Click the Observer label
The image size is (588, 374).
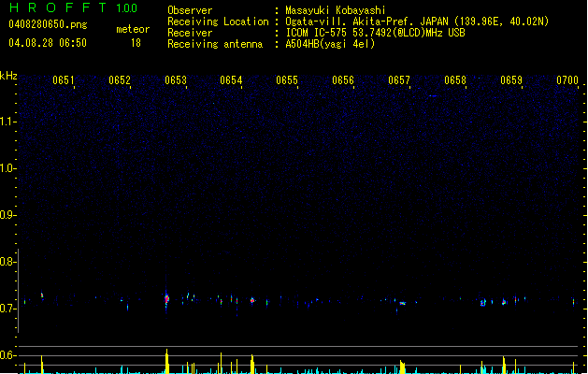[x=190, y=10]
